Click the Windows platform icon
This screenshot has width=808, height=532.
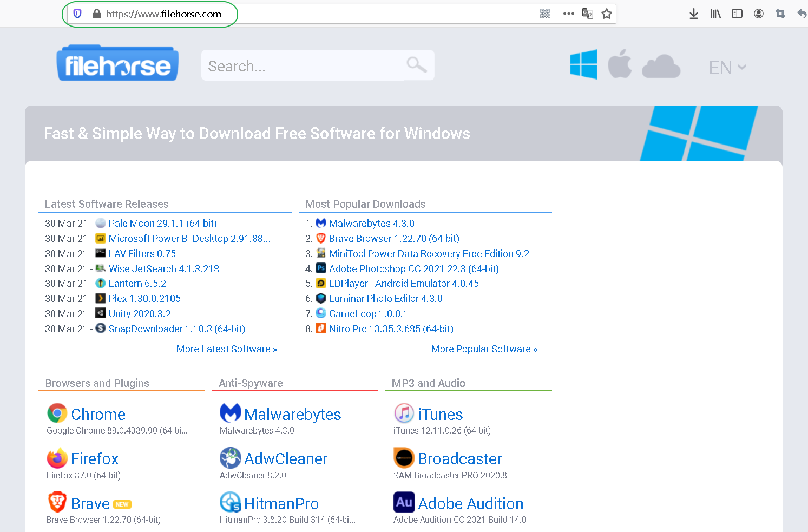click(x=583, y=65)
